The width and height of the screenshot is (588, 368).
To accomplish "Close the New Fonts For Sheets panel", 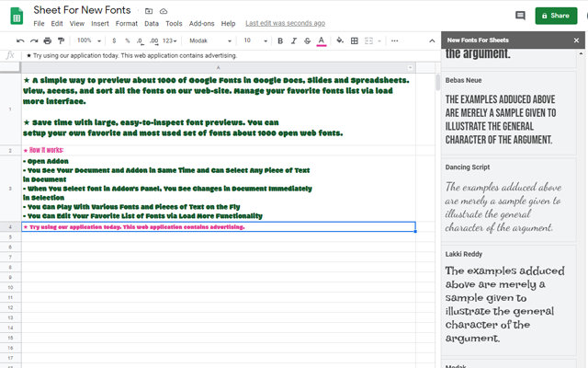I will click(x=576, y=40).
